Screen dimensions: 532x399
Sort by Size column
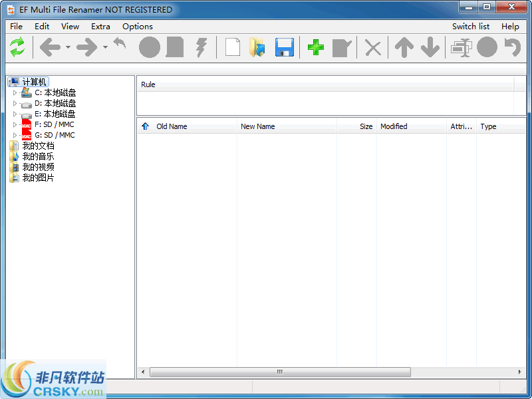[x=356, y=126]
